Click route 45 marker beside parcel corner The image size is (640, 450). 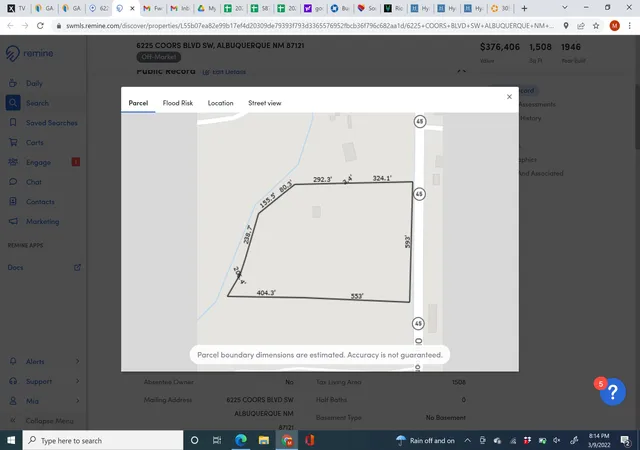pyautogui.click(x=419, y=194)
